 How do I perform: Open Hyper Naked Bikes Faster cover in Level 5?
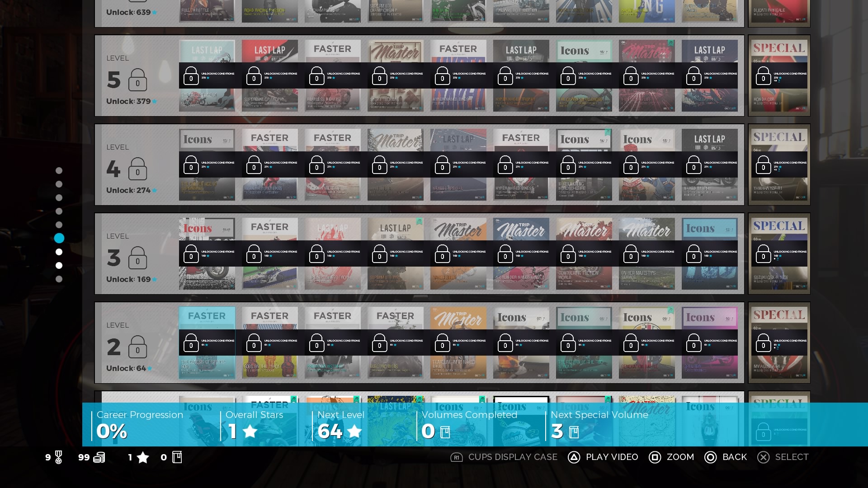(x=458, y=75)
